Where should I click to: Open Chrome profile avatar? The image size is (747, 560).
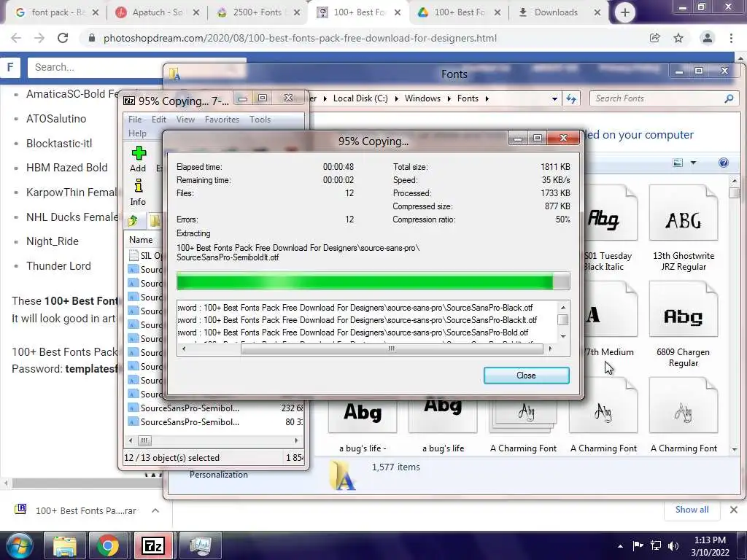pyautogui.click(x=708, y=38)
